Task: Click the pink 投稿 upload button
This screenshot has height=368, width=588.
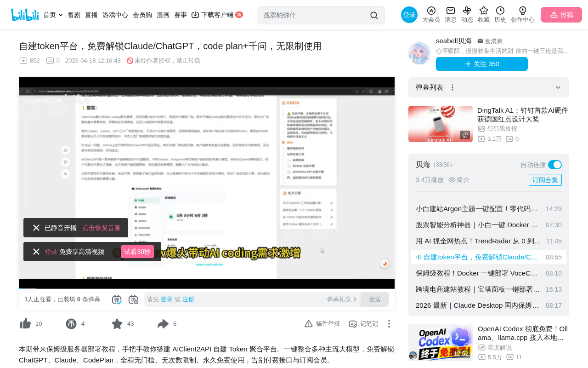Action: (x=561, y=15)
